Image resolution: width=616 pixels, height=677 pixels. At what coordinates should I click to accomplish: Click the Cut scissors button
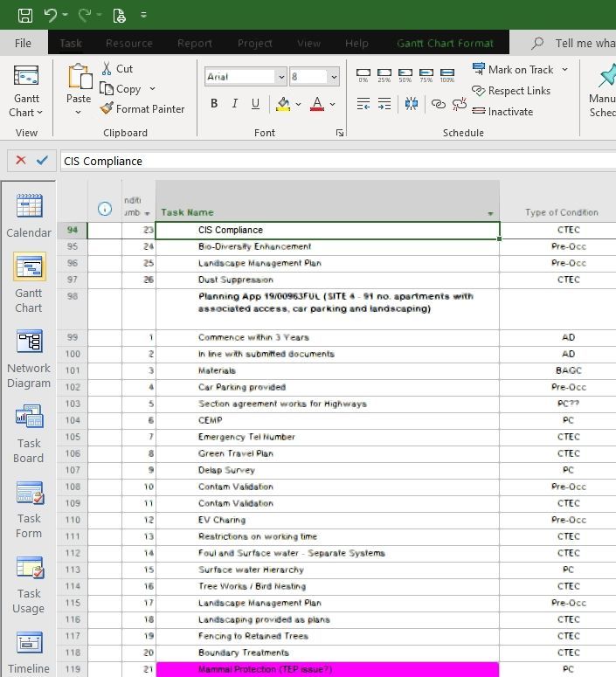point(117,69)
